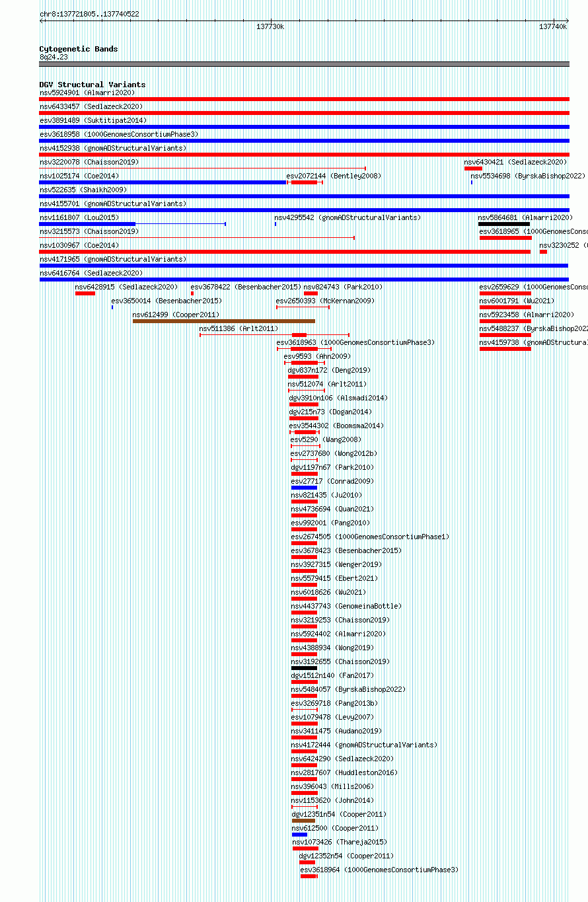Select esv2072144 (Bentley2008) variant label
The image size is (588, 902).
pos(334,176)
